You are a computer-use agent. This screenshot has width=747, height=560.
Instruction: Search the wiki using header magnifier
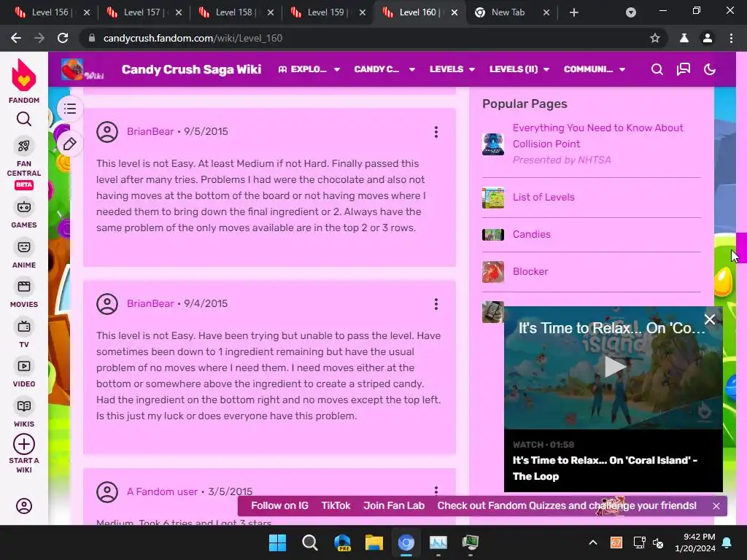pos(657,69)
